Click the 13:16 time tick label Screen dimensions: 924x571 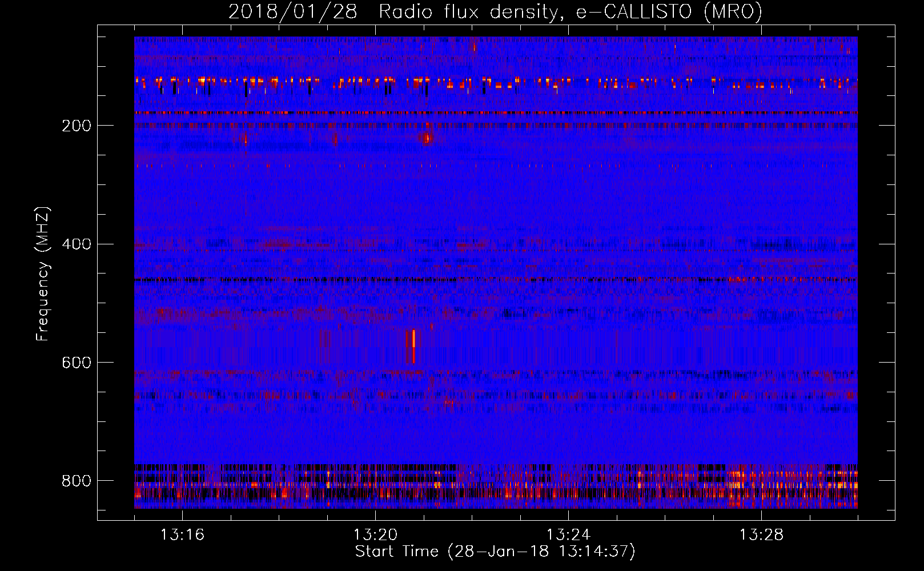182,535
